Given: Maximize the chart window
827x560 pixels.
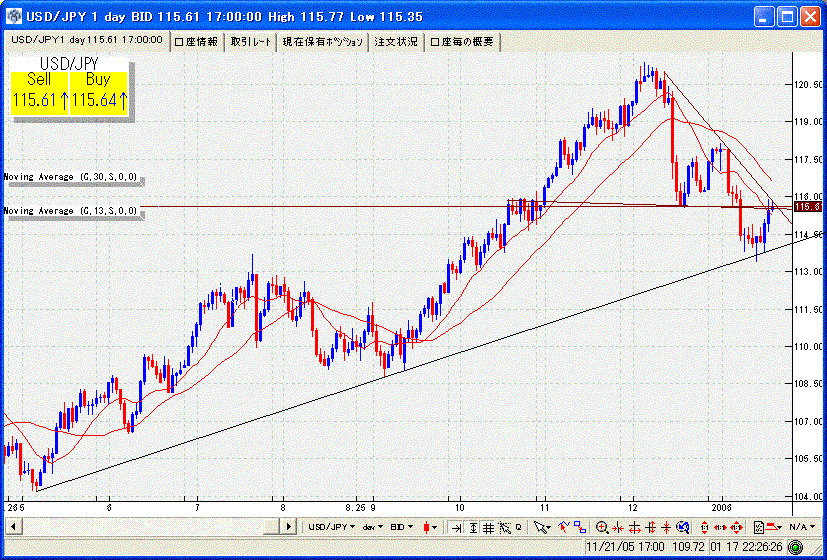Looking at the screenshot, I should (x=787, y=16).
